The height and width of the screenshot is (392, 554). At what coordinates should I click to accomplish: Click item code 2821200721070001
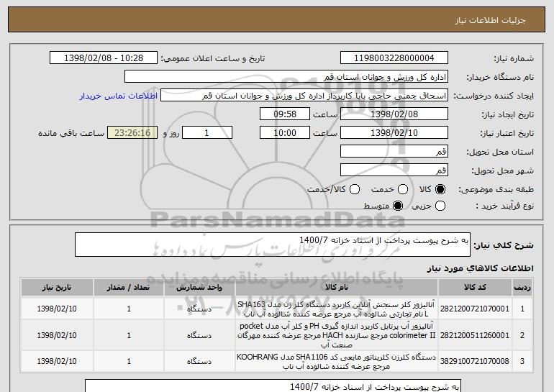pyautogui.click(x=475, y=309)
